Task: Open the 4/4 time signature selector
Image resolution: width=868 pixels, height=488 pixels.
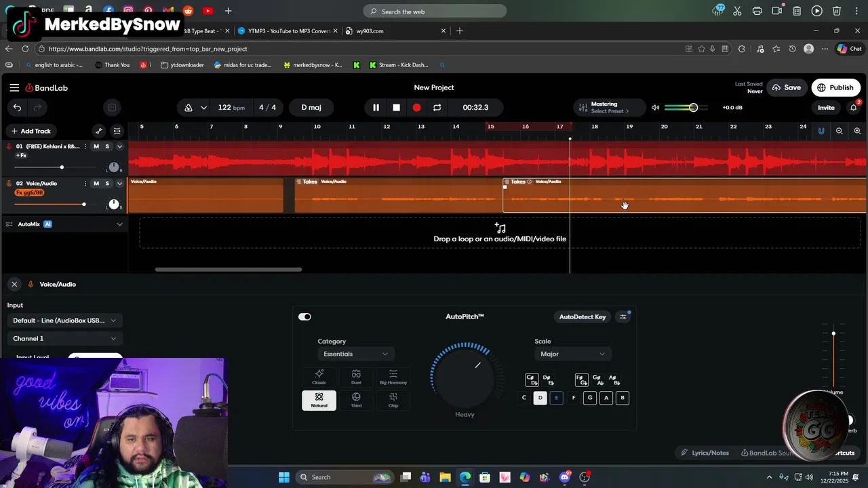Action: [x=267, y=107]
